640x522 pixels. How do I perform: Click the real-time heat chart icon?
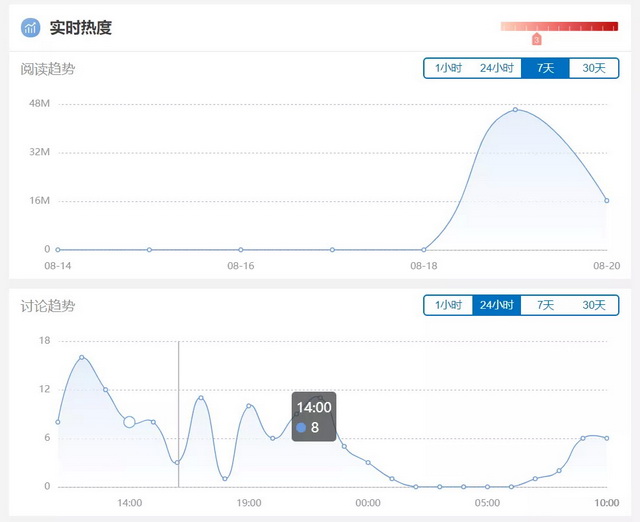[x=31, y=28]
